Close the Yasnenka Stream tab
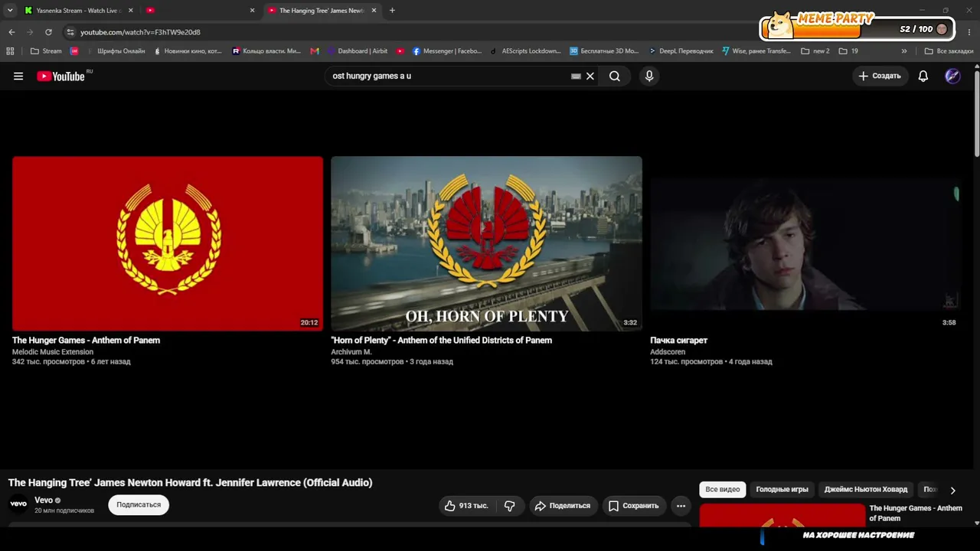The height and width of the screenshot is (551, 980). (131, 11)
